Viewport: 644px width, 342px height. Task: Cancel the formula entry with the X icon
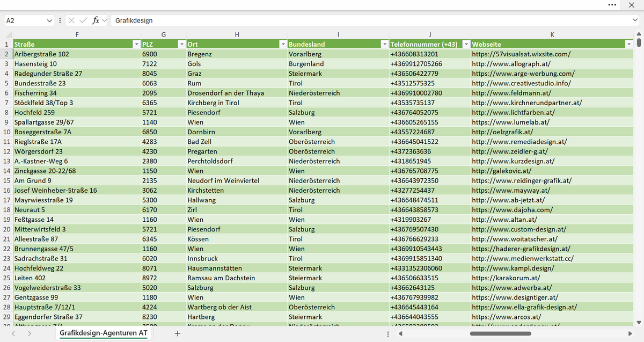(x=72, y=20)
